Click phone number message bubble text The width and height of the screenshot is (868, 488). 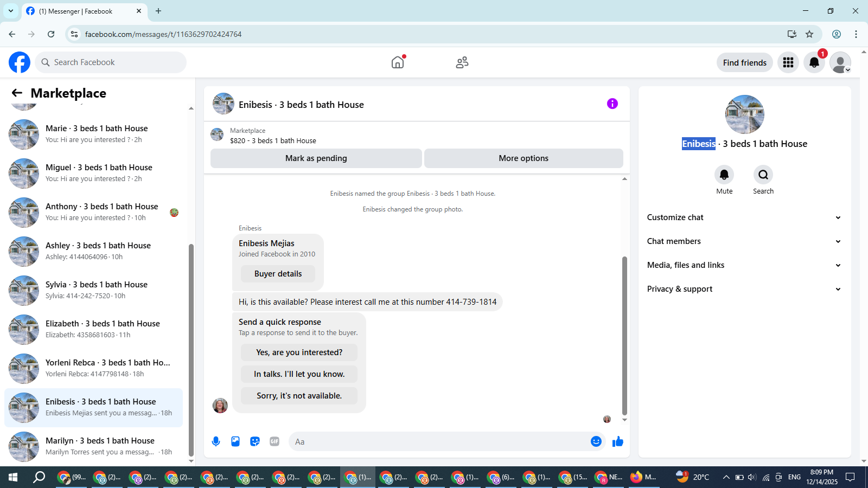(367, 302)
